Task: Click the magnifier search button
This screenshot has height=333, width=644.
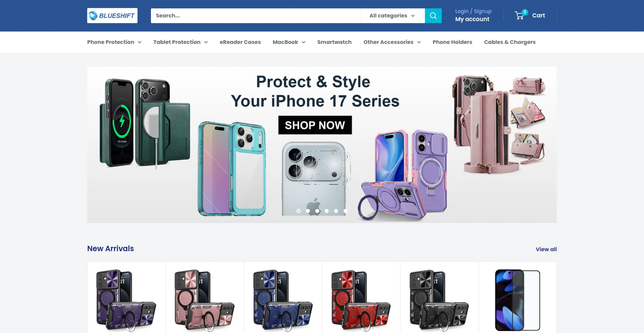Action: click(433, 16)
